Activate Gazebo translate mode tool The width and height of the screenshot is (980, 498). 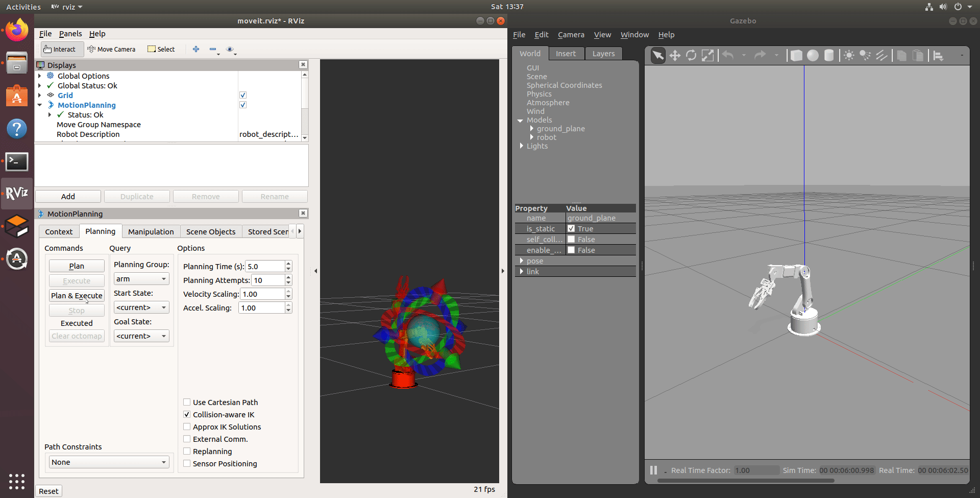tap(675, 55)
